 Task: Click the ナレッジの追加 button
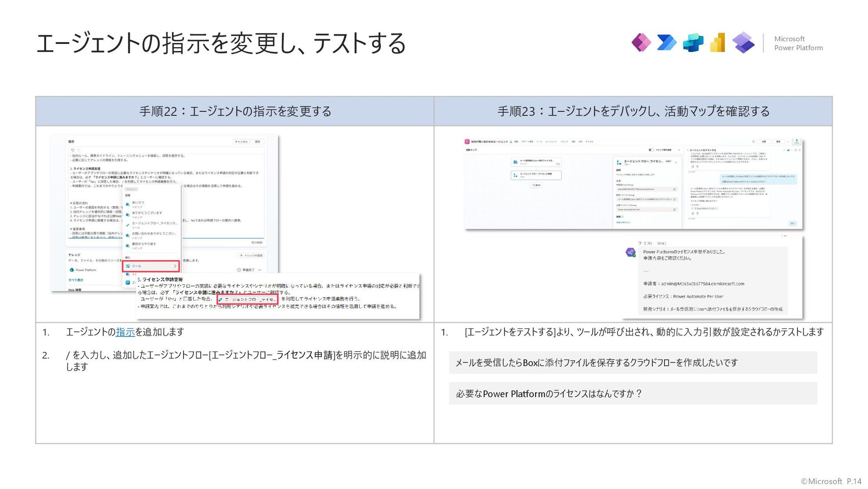[x=251, y=256]
